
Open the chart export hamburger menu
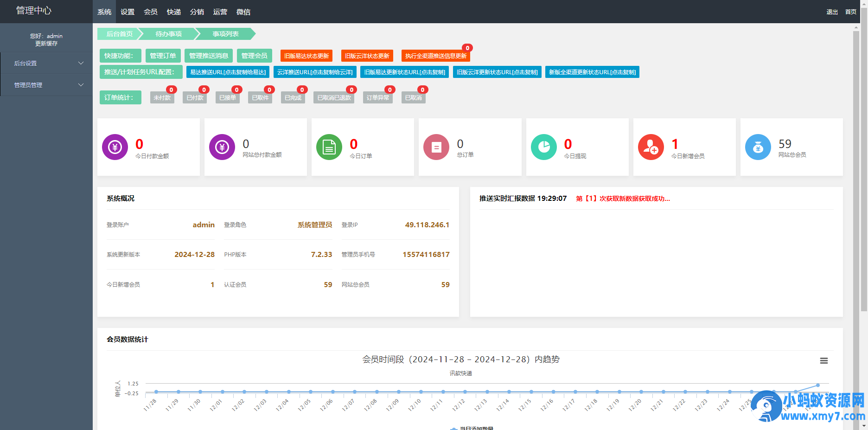click(x=824, y=360)
